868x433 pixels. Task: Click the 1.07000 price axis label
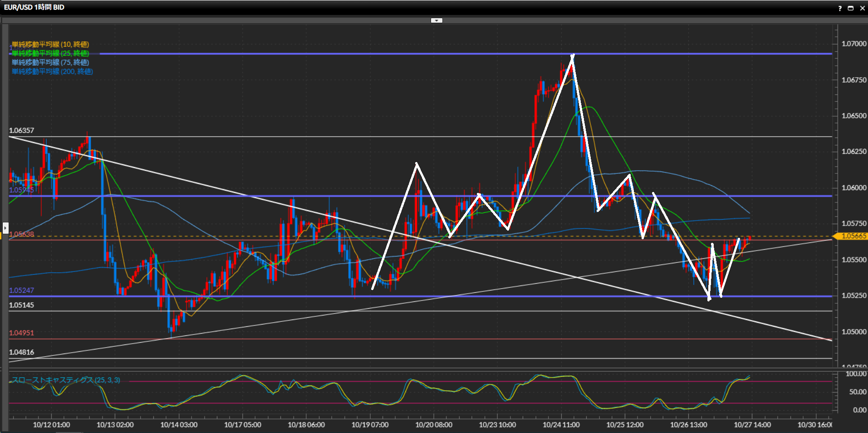tap(853, 44)
